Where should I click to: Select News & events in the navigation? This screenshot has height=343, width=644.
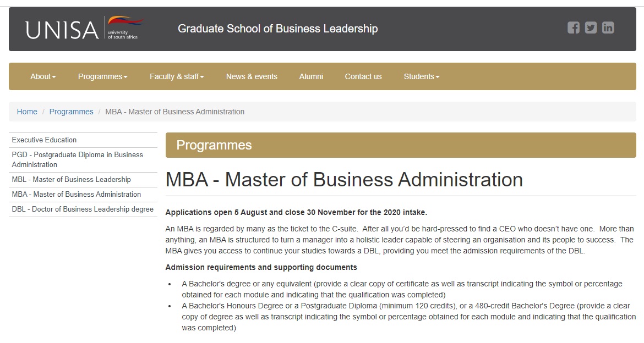pos(252,76)
